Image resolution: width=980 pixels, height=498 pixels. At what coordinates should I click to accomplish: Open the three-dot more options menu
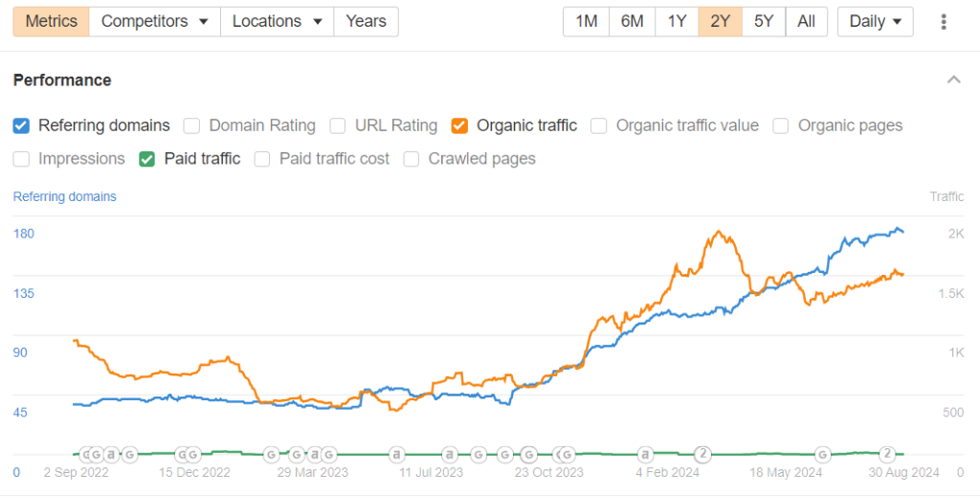(x=944, y=21)
